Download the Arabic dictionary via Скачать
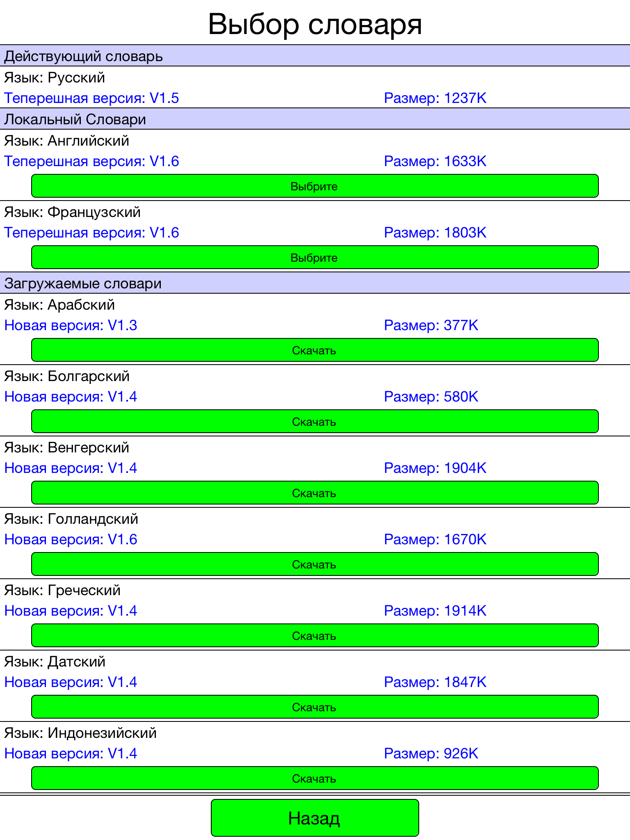This screenshot has width=630, height=840. (x=315, y=350)
